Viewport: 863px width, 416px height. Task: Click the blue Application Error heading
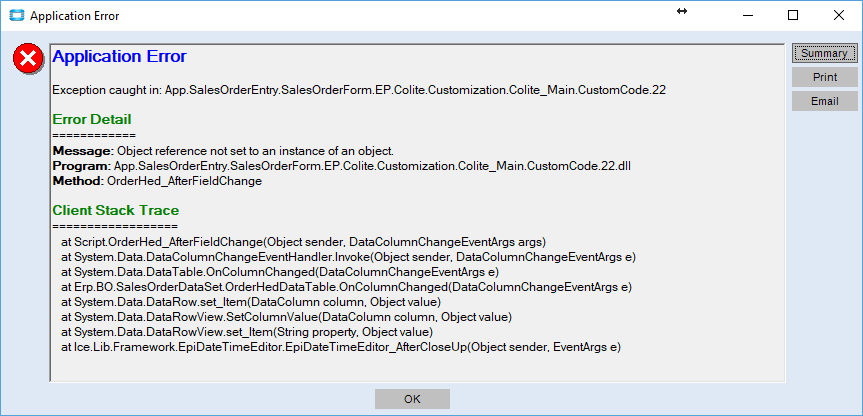click(x=119, y=57)
